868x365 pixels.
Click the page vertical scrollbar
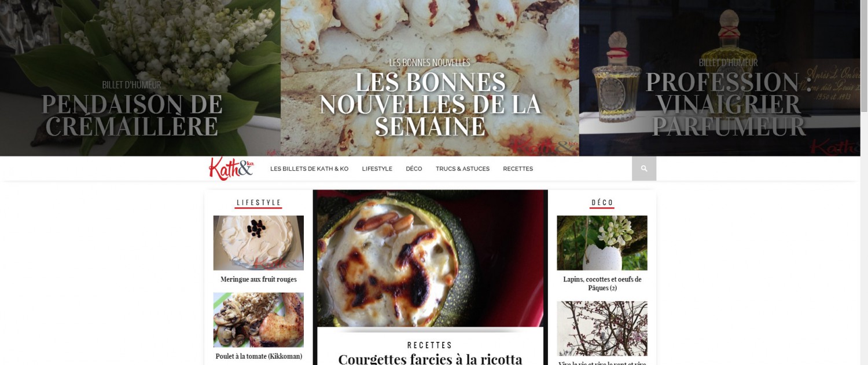tap(864, 183)
